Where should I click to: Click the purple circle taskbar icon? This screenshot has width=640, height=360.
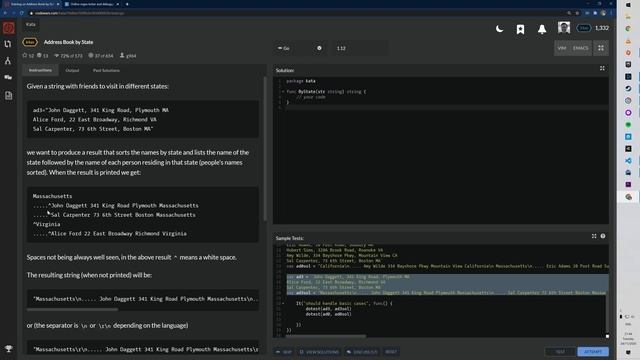point(628,112)
